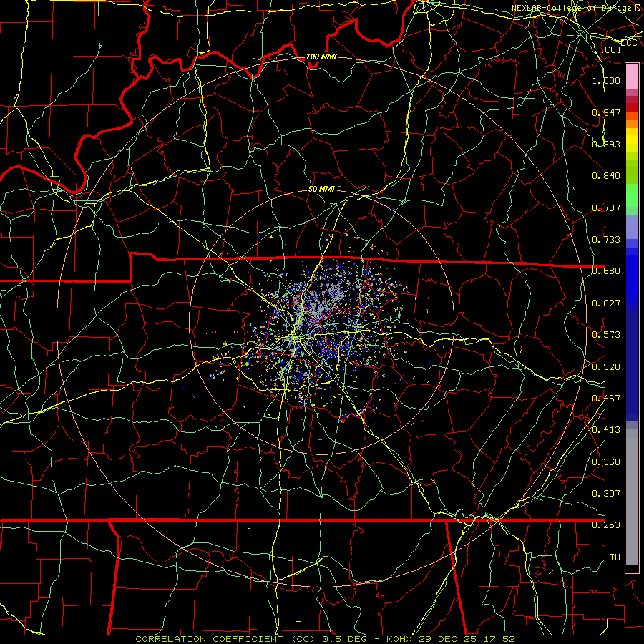This screenshot has width=644, height=644.
Task: Click the 100 NMI range ring label
Action: click(321, 57)
